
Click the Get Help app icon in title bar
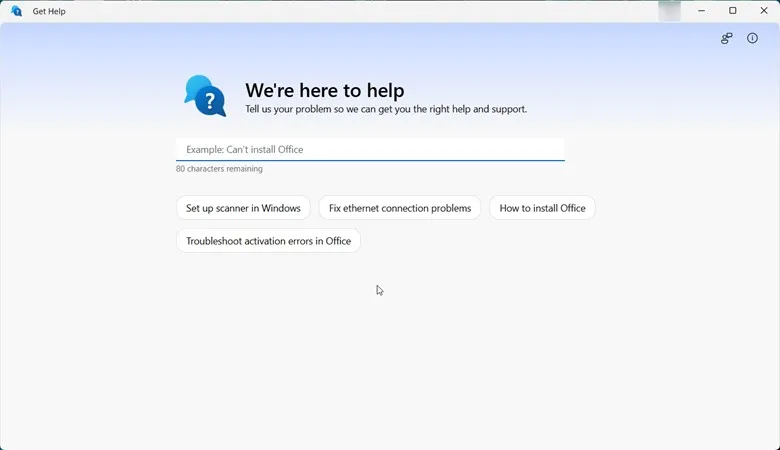click(16, 11)
